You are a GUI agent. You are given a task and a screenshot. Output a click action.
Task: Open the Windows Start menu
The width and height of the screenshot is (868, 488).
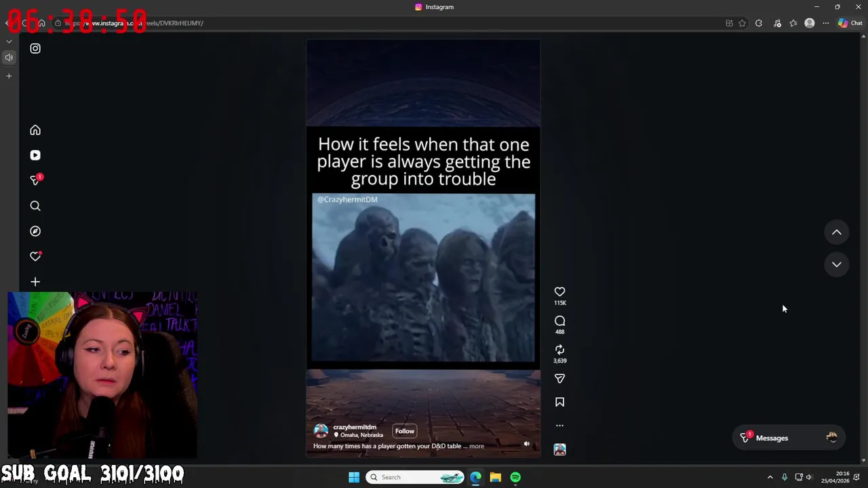354,477
